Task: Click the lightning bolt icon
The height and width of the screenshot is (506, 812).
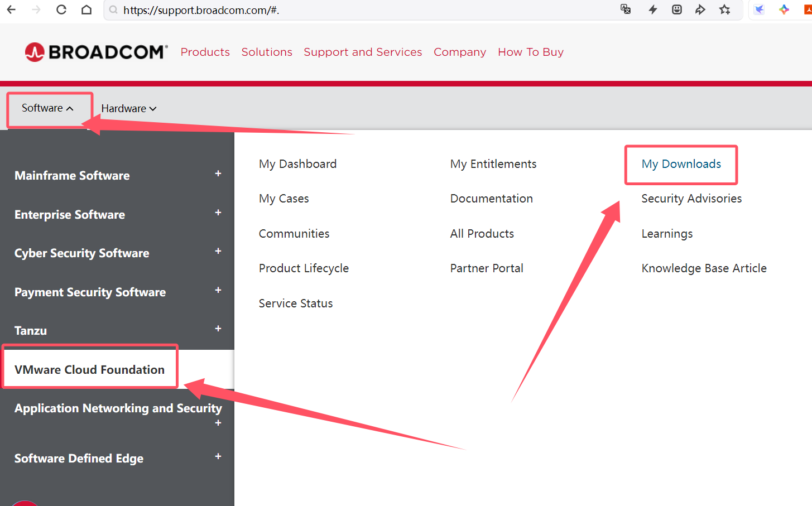Action: [x=652, y=9]
